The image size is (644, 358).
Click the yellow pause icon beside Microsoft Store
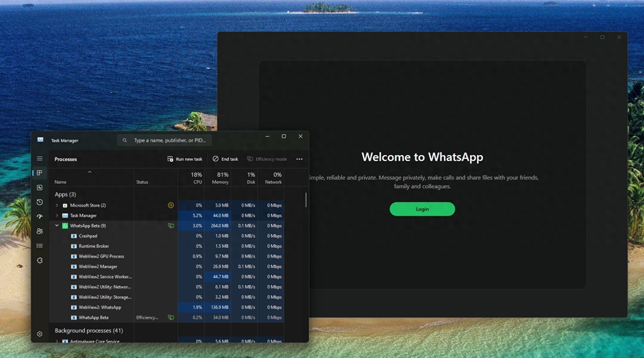click(x=171, y=205)
